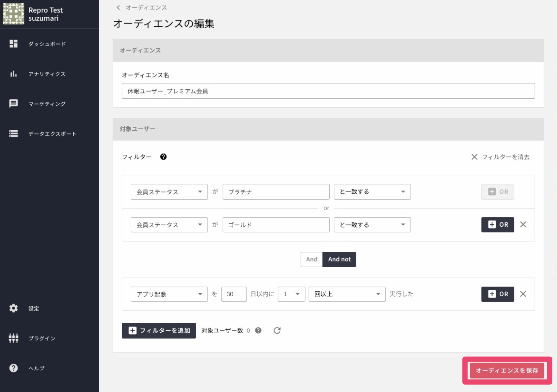Add OR condition in ゴールド row
Image resolution: width=557 pixels, height=392 pixels.
click(x=498, y=225)
